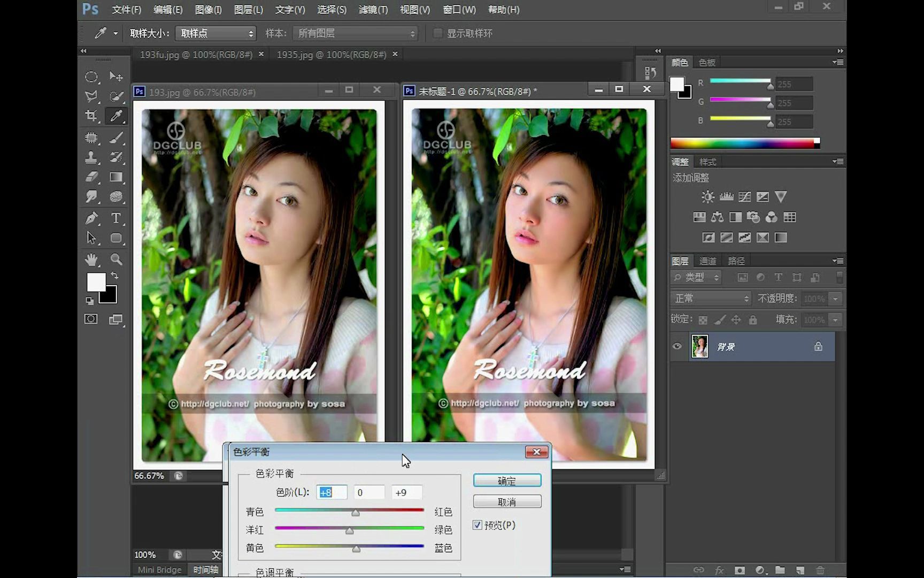Select the Gradient tool

116,177
